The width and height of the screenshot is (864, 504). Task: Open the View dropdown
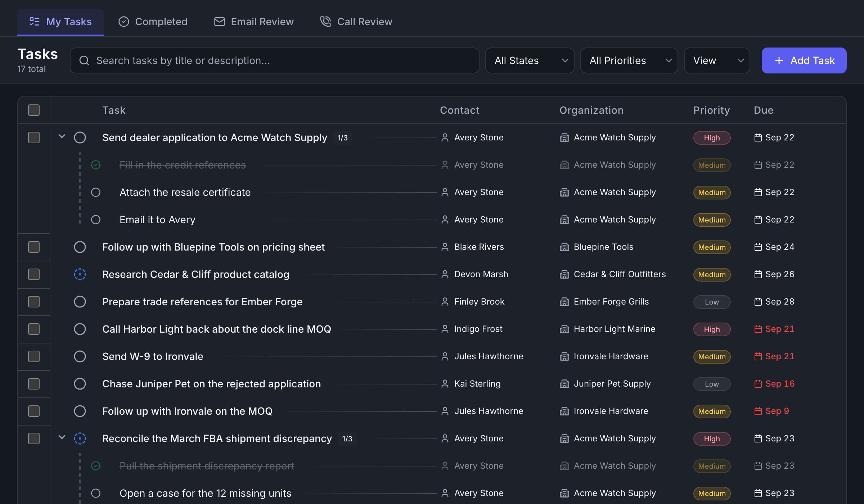tap(717, 60)
